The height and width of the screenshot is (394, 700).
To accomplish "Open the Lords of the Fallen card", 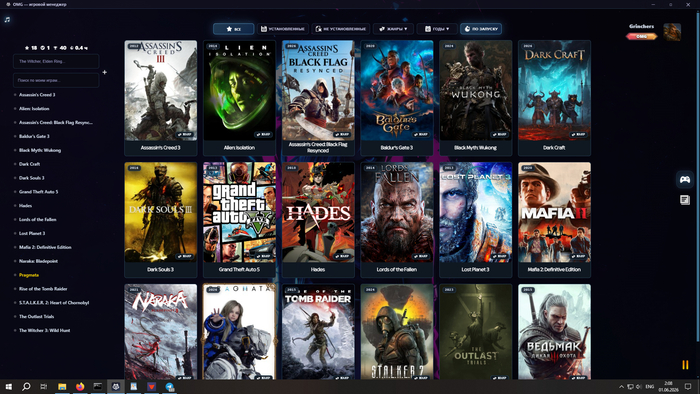I will tap(397, 220).
